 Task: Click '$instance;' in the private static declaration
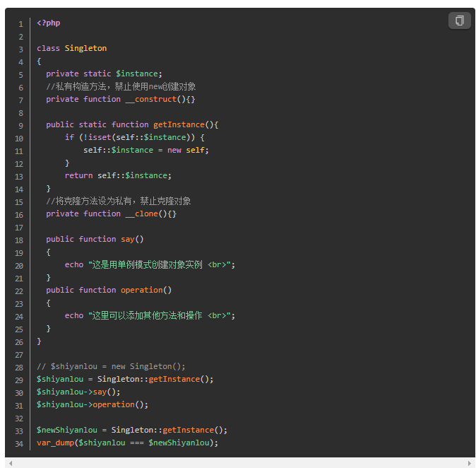click(x=139, y=74)
